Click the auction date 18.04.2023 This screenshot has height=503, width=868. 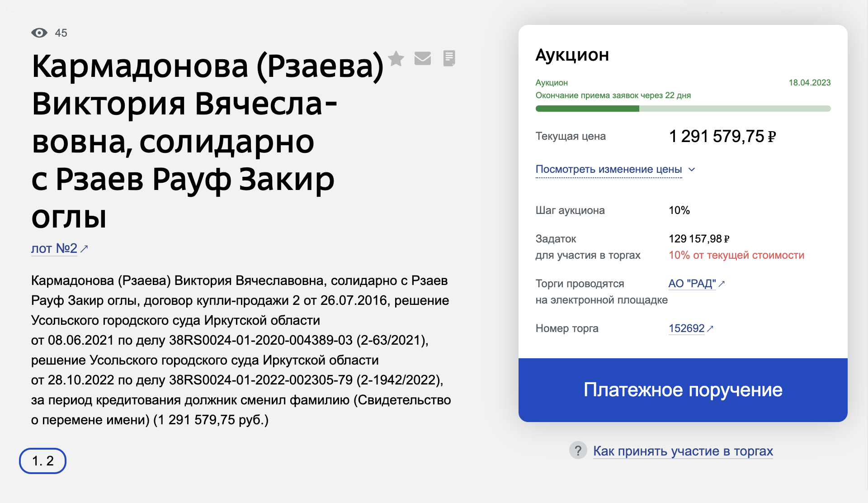pos(810,83)
